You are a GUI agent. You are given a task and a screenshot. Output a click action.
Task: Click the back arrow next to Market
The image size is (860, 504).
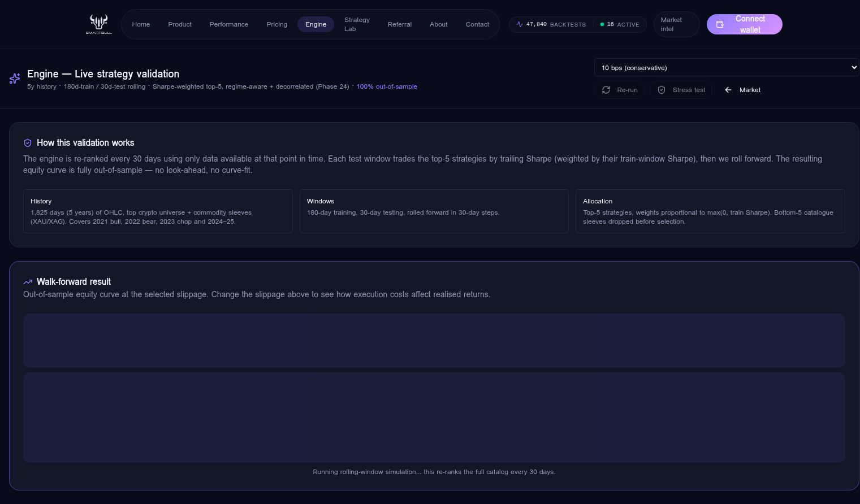[x=728, y=90]
